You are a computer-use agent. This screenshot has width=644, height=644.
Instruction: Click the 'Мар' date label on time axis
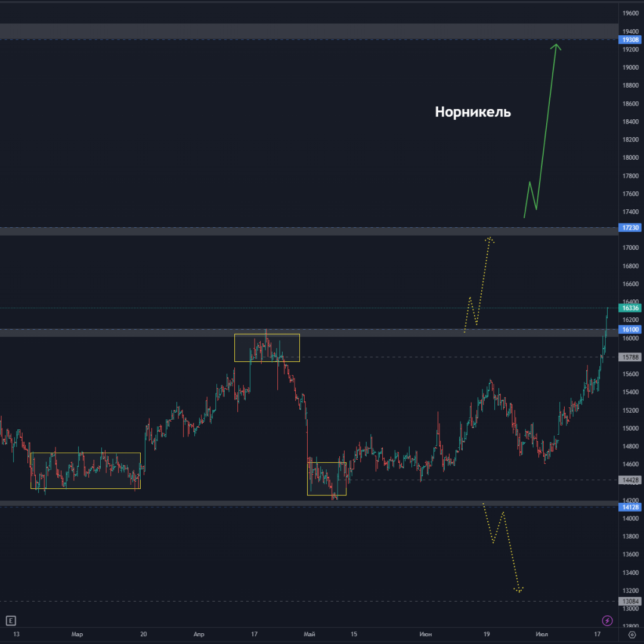(x=77, y=634)
